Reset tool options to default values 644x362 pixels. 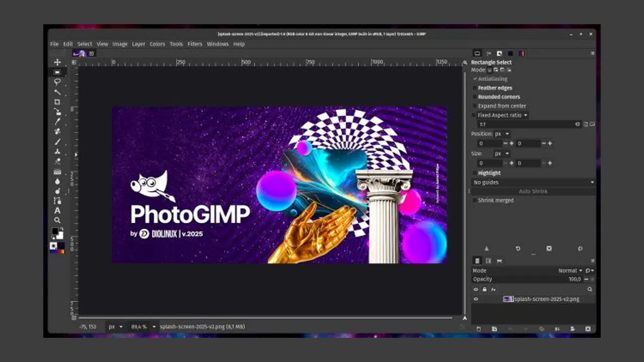(580, 248)
